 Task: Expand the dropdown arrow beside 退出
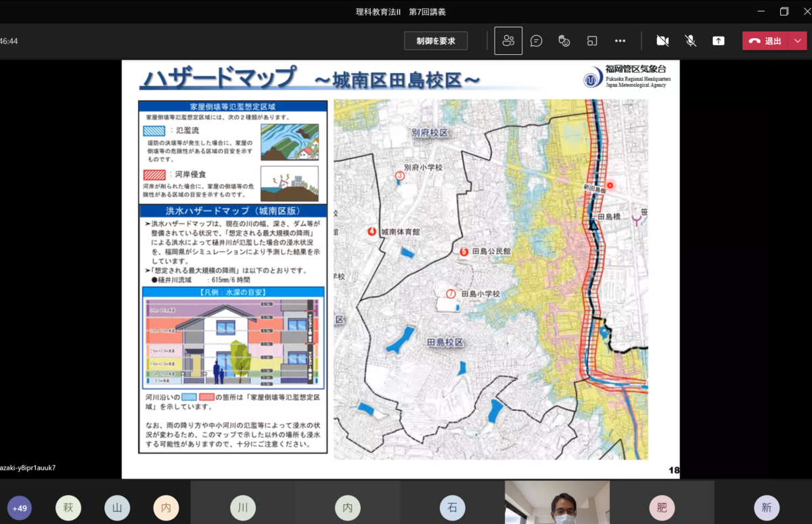click(x=798, y=41)
